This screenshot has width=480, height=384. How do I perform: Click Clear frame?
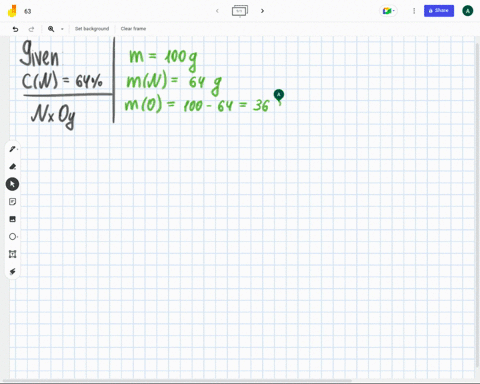tap(133, 29)
